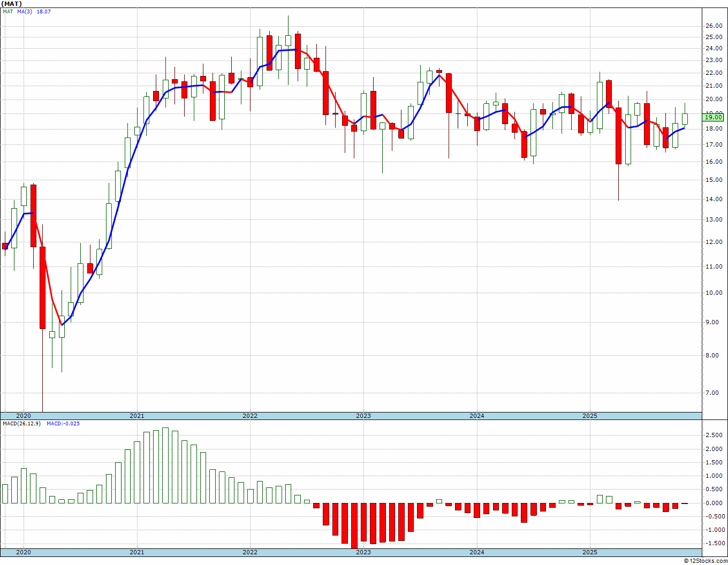The image size is (728, 565).
Task: Select 2021 on the MACD panel time axis
Action: coord(136,552)
